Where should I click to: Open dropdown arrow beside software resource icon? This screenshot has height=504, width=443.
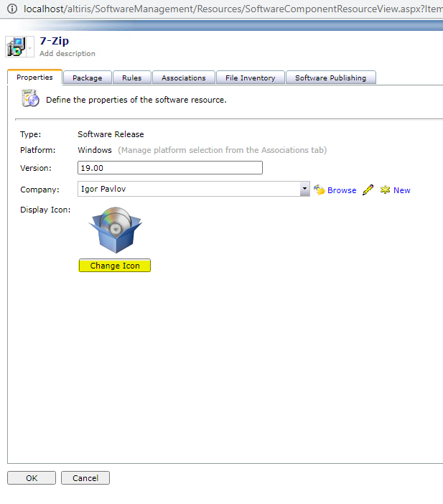coord(30,47)
